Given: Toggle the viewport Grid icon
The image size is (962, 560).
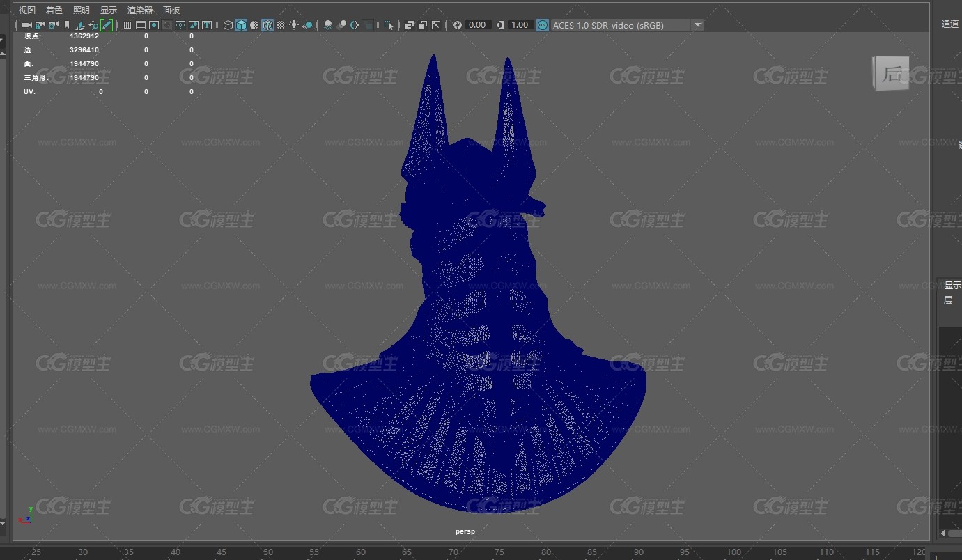Looking at the screenshot, I should [127, 25].
